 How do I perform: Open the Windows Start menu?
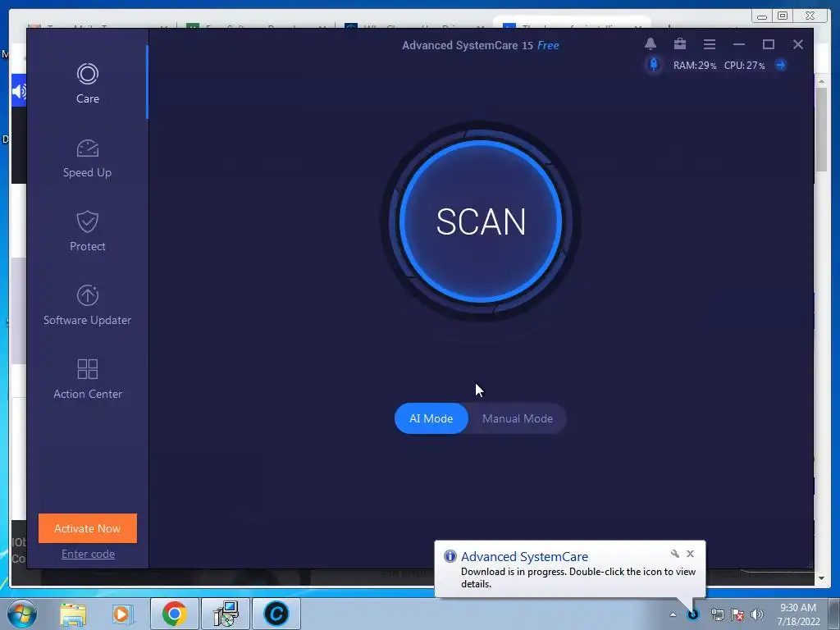[x=22, y=614]
